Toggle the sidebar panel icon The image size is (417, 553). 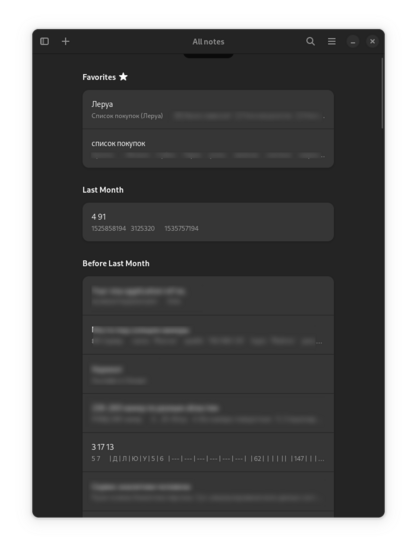tap(44, 42)
